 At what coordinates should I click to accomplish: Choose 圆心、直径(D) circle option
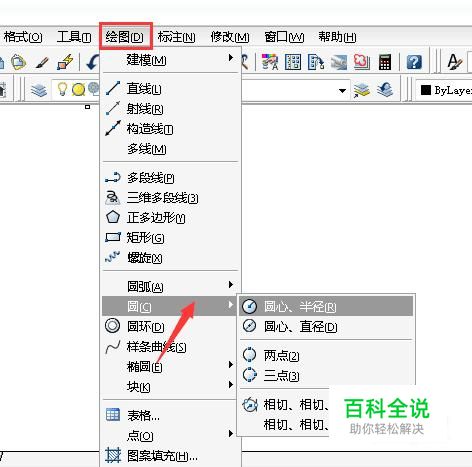click(326, 326)
